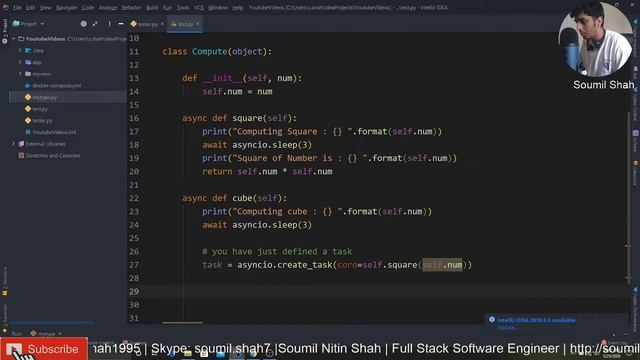Select docker-compose.yml in project tree

tap(56, 86)
